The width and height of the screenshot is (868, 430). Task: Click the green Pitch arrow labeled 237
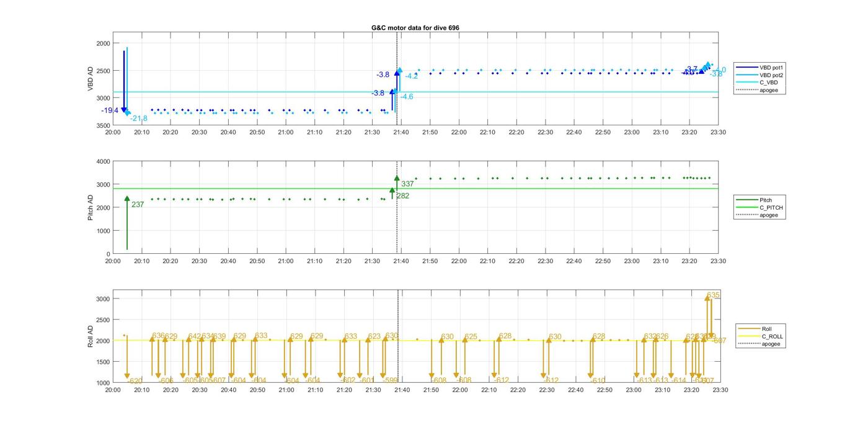[x=127, y=223]
